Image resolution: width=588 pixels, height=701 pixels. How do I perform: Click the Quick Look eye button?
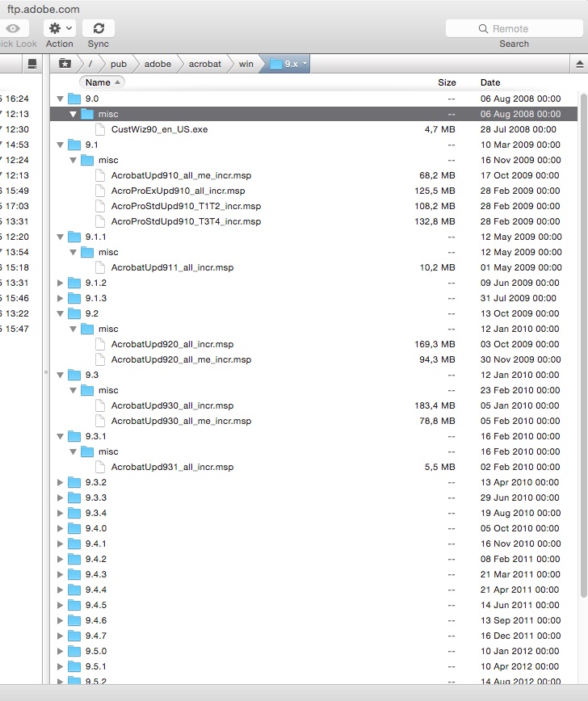coord(14,28)
